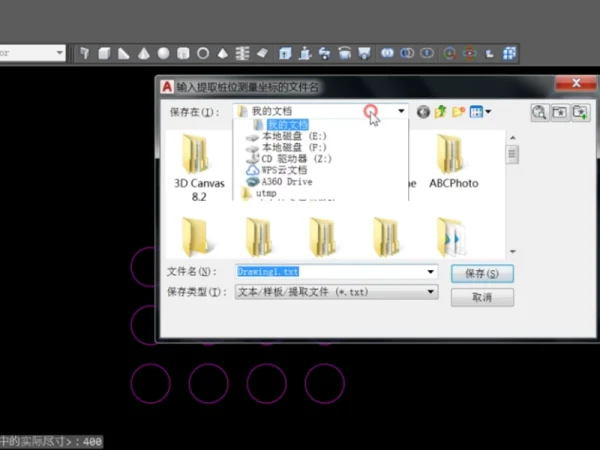This screenshot has width=600, height=450.
Task: Click file list scrollbar down arrow
Action: (513, 251)
